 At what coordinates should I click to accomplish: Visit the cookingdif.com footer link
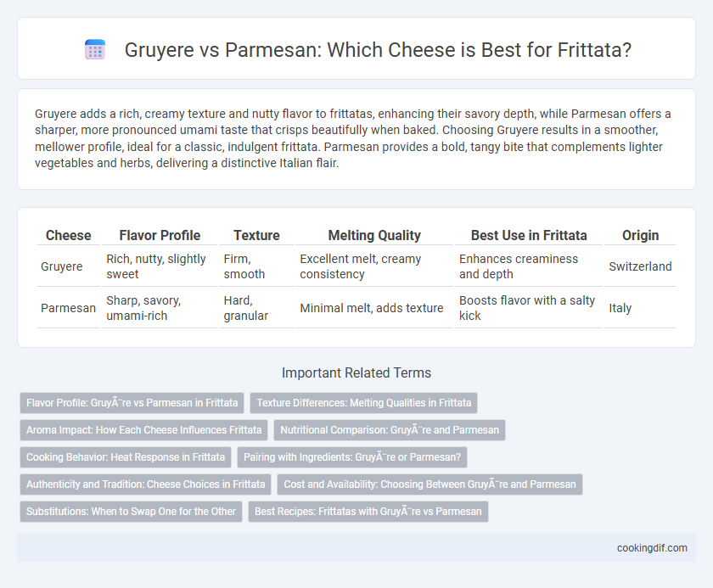[652, 548]
